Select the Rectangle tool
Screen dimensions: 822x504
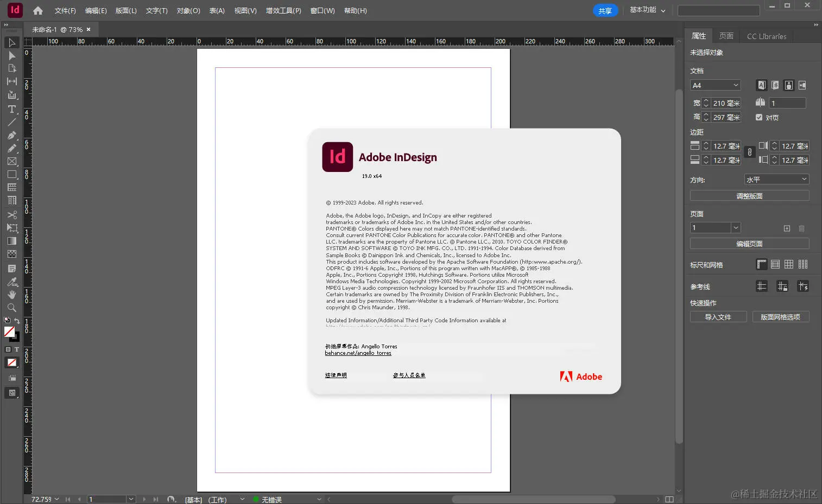pos(12,174)
